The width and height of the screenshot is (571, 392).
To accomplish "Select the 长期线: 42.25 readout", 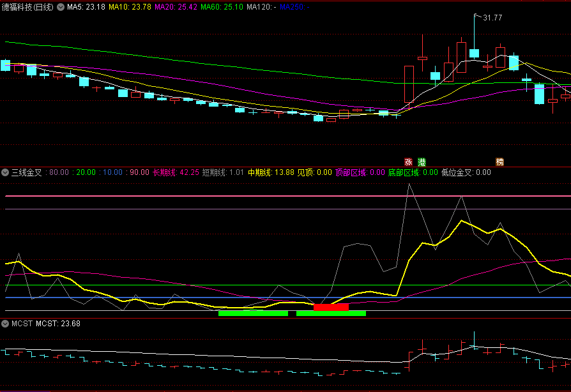I will tap(176, 172).
